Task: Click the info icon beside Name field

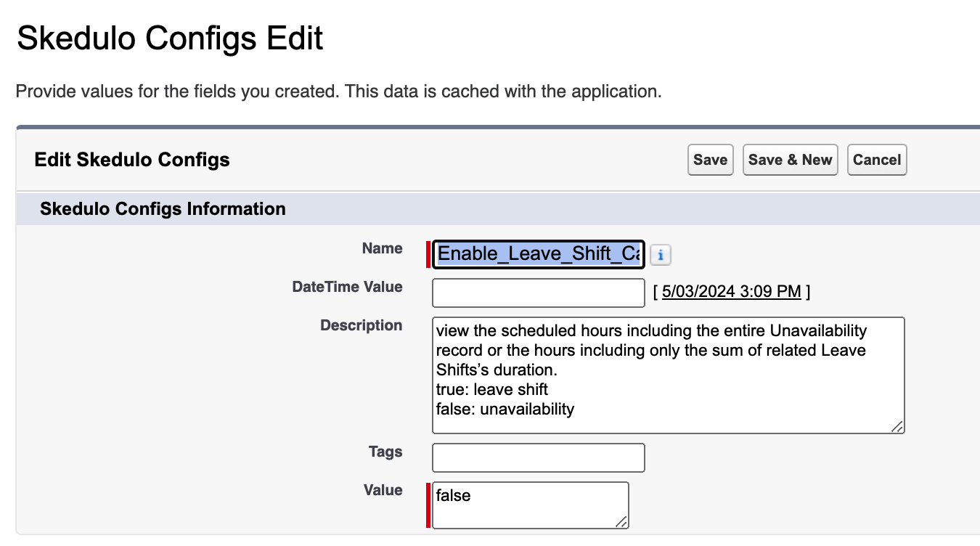Action: (661, 255)
